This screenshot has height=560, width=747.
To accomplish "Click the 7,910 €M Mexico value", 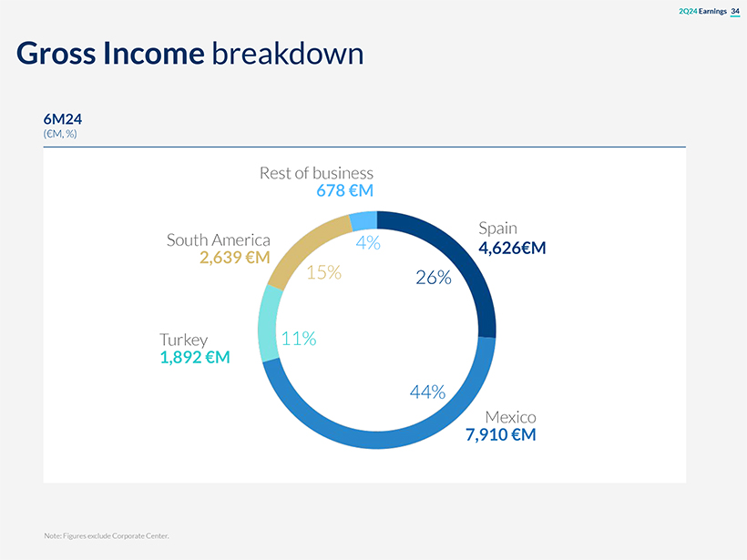I will (x=500, y=435).
